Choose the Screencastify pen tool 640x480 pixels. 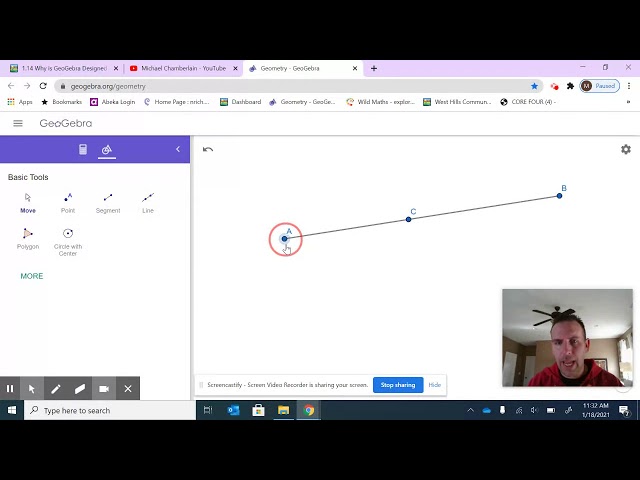pyautogui.click(x=56, y=389)
